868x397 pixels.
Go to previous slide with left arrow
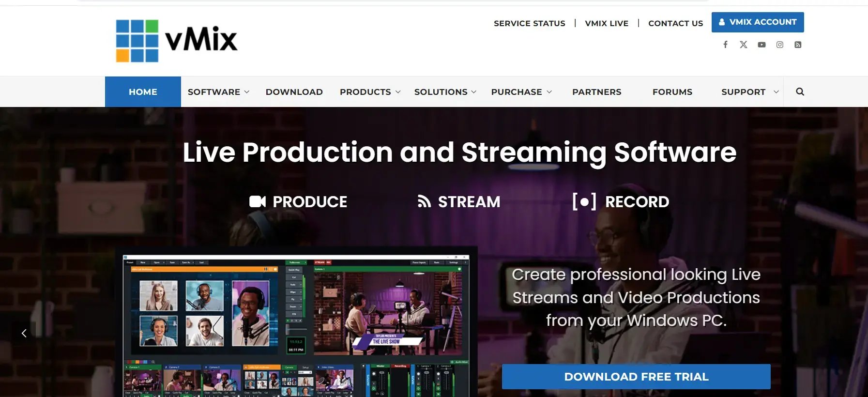24,333
